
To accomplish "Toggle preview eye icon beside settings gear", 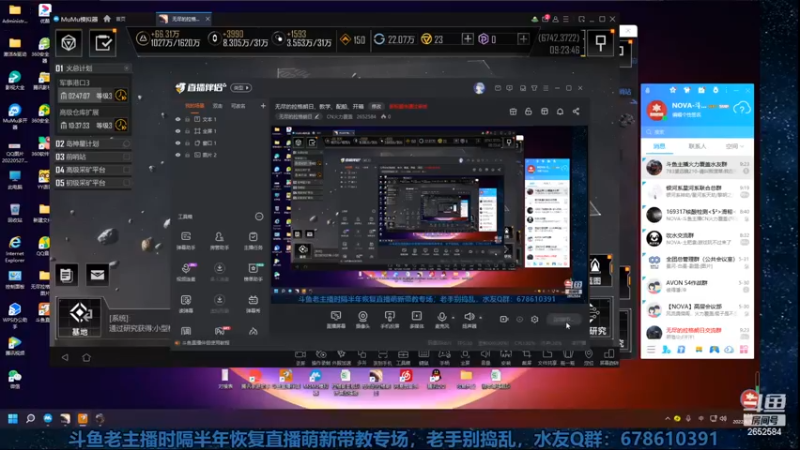I will coord(519,319).
